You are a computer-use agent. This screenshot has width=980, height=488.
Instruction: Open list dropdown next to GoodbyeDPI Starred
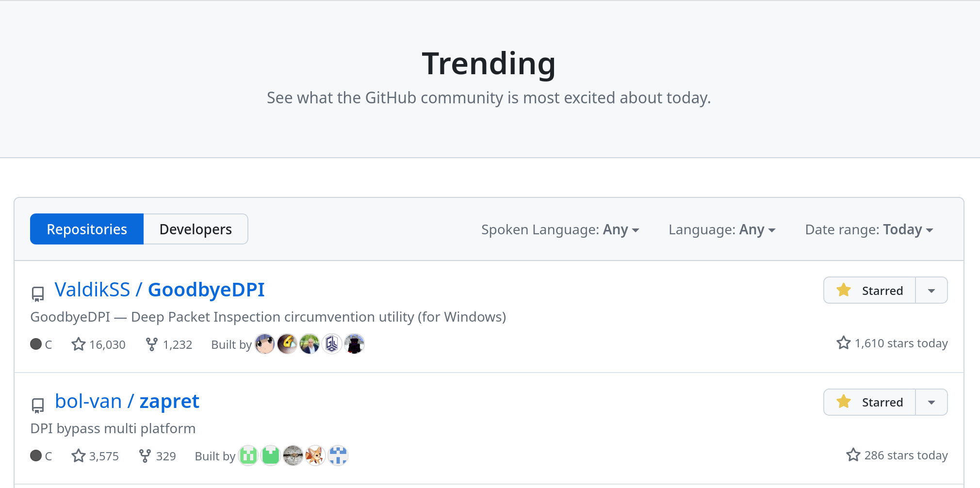[931, 291]
